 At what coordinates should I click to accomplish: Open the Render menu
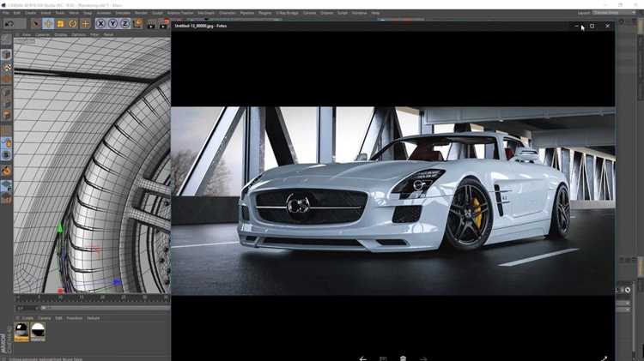pyautogui.click(x=141, y=13)
